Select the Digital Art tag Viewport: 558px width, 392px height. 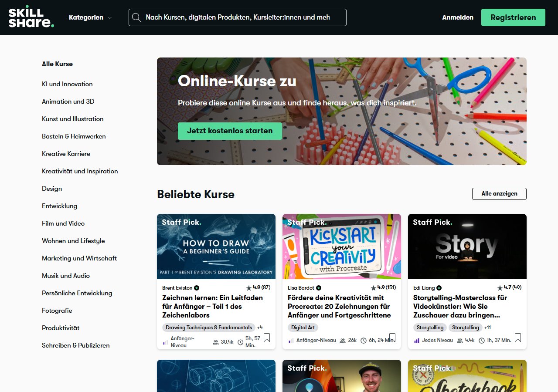point(303,328)
